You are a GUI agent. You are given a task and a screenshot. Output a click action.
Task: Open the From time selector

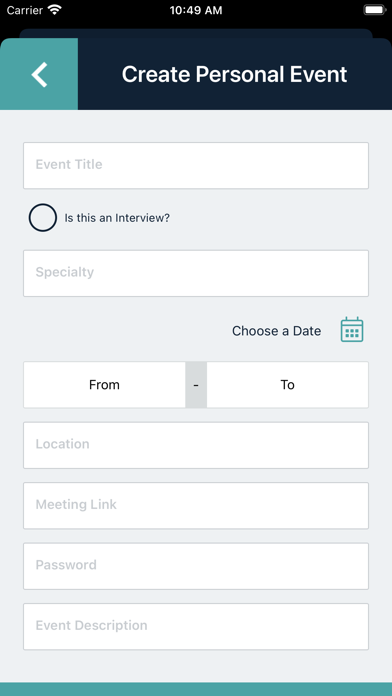click(x=104, y=384)
